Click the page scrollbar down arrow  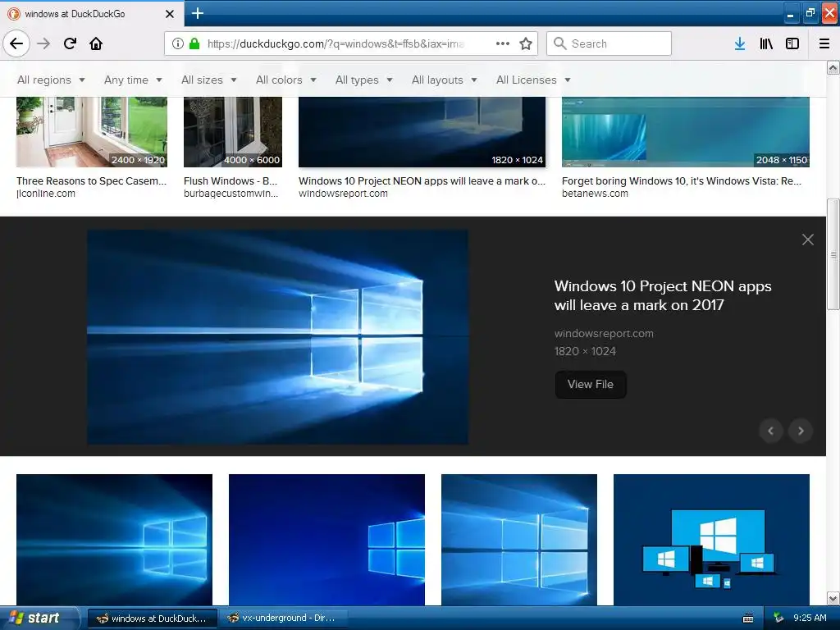[833, 598]
